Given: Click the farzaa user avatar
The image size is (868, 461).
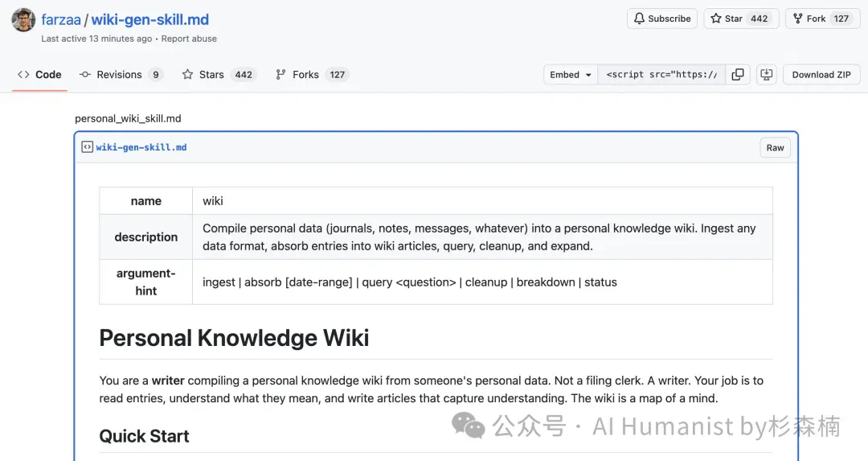Looking at the screenshot, I should click(23, 20).
